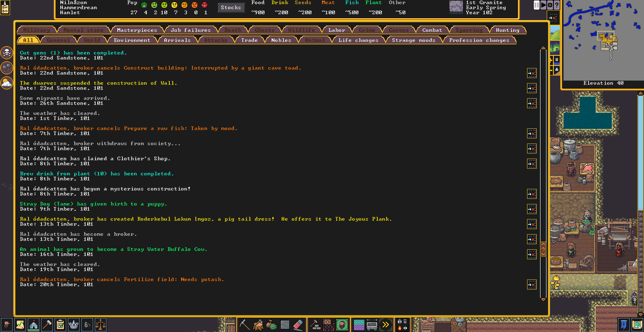Switch to the Profession changes tab
The width and height of the screenshot is (644, 332).
coord(479,40)
